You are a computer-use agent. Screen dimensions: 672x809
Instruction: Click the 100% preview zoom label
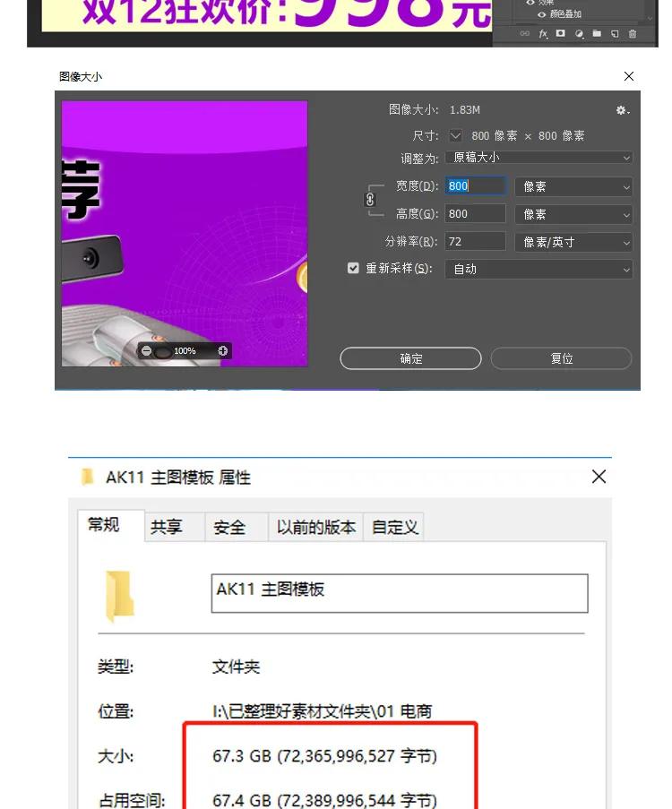pos(185,351)
